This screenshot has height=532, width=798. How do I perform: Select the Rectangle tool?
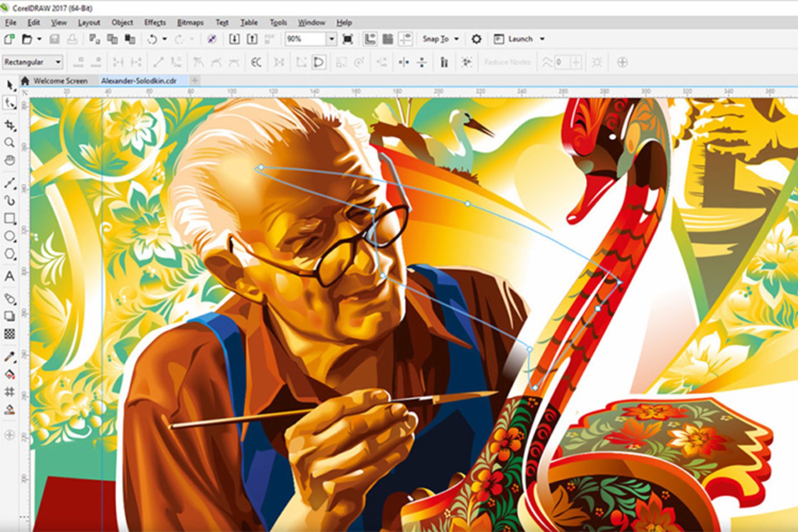click(9, 219)
